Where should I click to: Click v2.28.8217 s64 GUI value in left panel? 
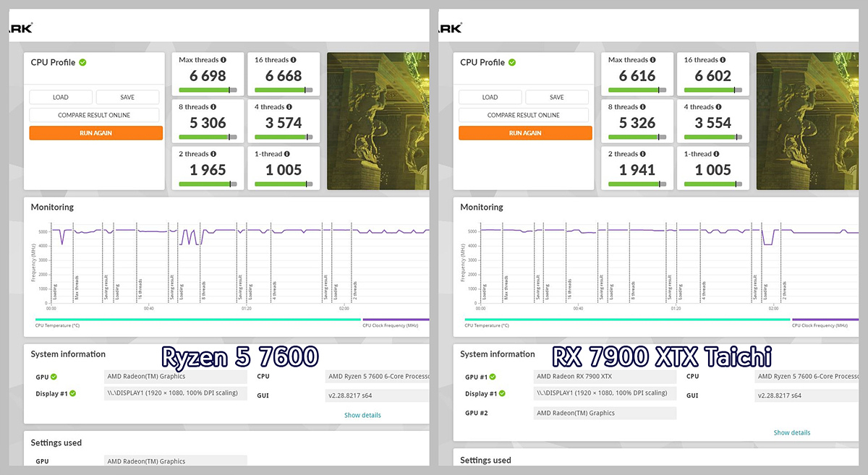pos(377,395)
